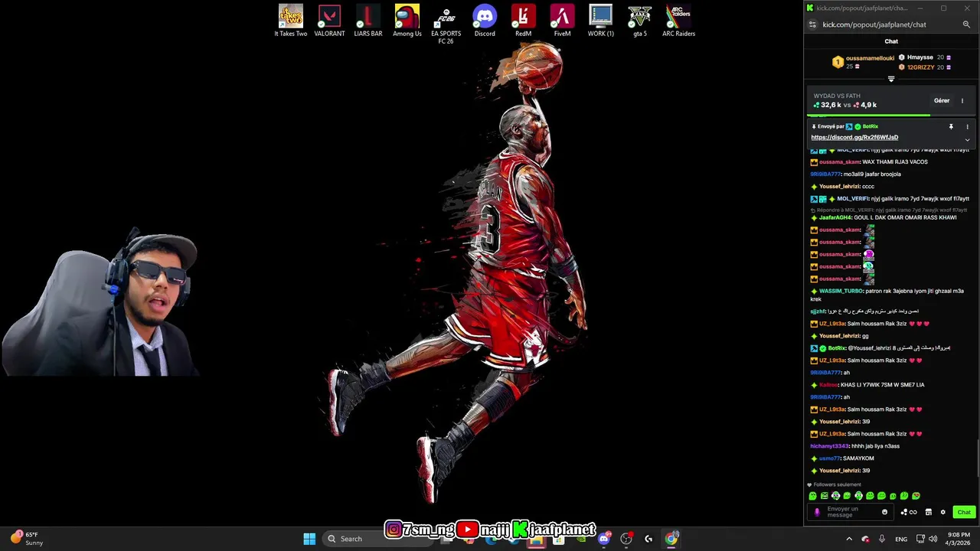Screen dimensions: 980x551
Task: Select the Chat header tab
Action: 891,41
